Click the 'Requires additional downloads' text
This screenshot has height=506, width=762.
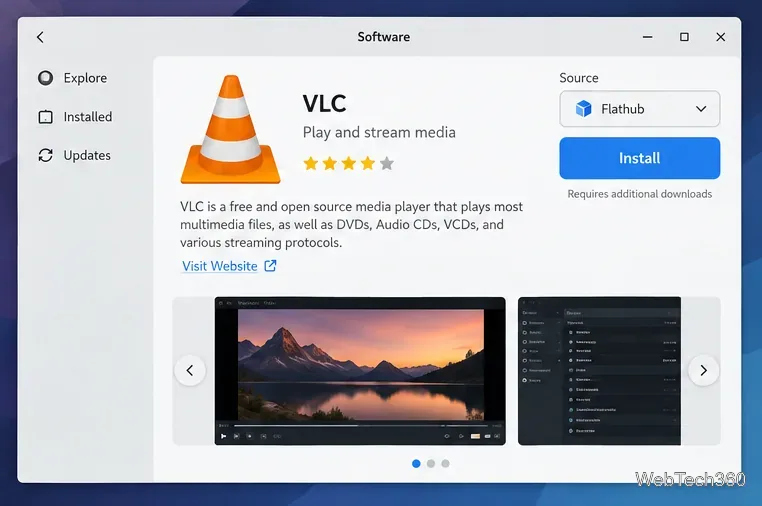tap(640, 194)
